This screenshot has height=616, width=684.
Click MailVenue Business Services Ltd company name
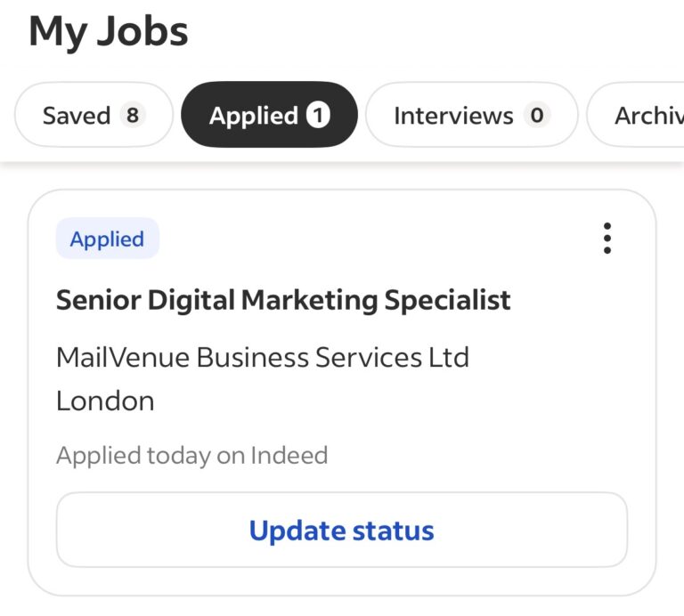click(262, 357)
